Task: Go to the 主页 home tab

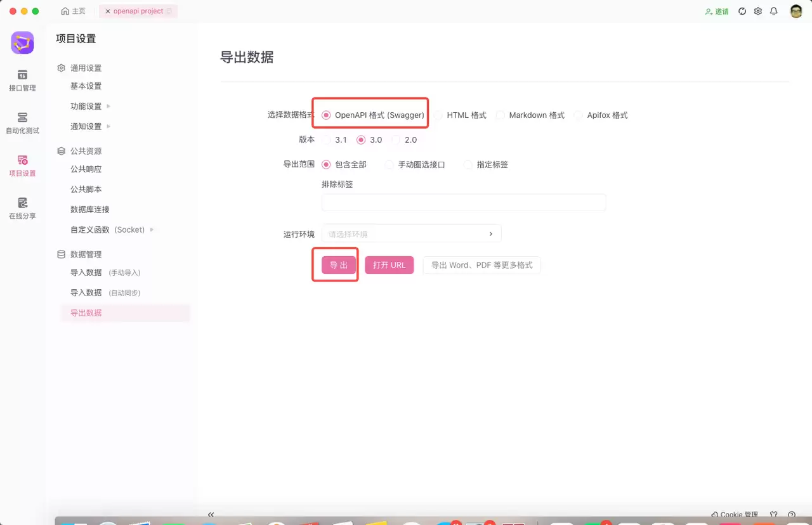Action: tap(73, 11)
